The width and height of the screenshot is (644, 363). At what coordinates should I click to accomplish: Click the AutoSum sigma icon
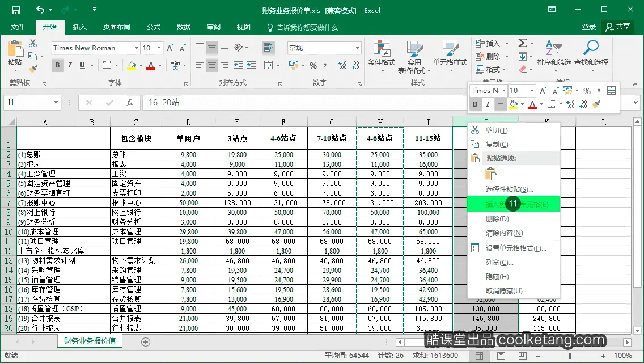tap(523, 43)
